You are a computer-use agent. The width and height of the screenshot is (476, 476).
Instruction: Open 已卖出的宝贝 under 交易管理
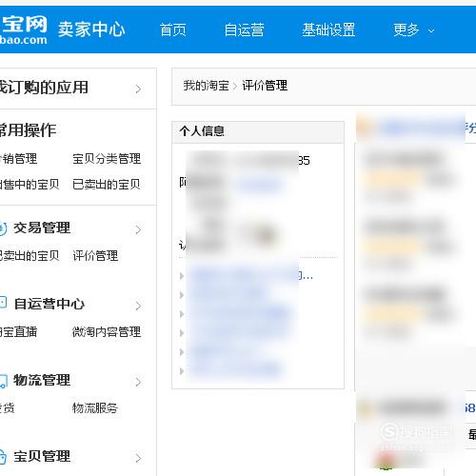pyautogui.click(x=30, y=256)
